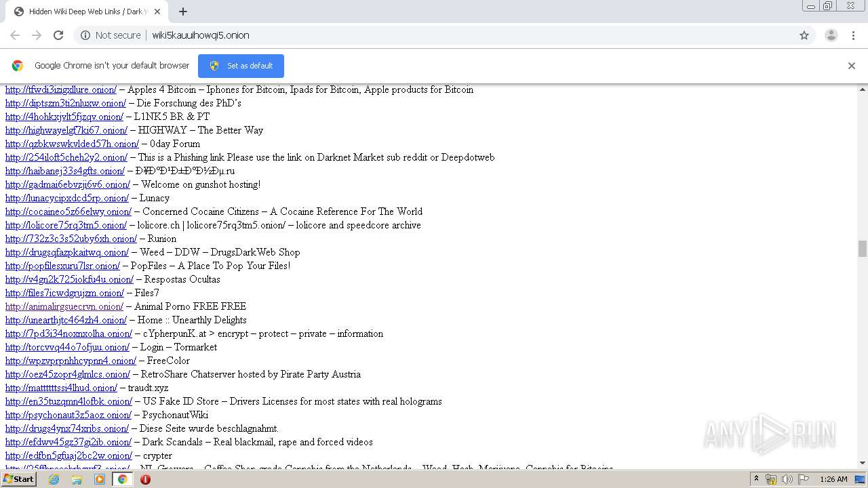
Task: Click the text 'Login – Tormarket'
Action: pos(179,347)
